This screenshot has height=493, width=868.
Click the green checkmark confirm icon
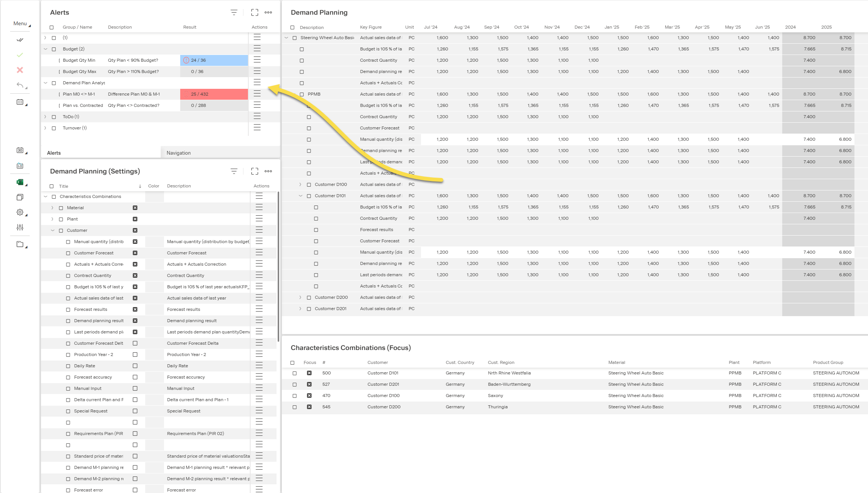coord(20,55)
